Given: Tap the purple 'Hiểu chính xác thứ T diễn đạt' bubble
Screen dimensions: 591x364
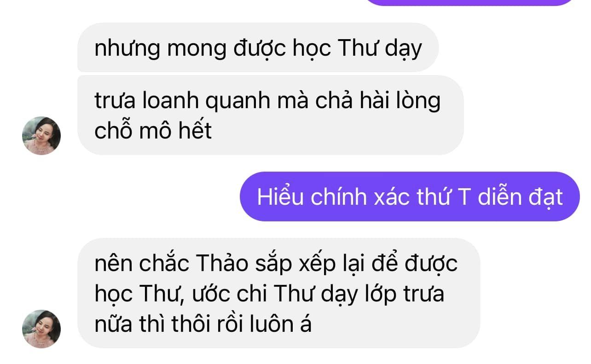Looking at the screenshot, I should [410, 196].
